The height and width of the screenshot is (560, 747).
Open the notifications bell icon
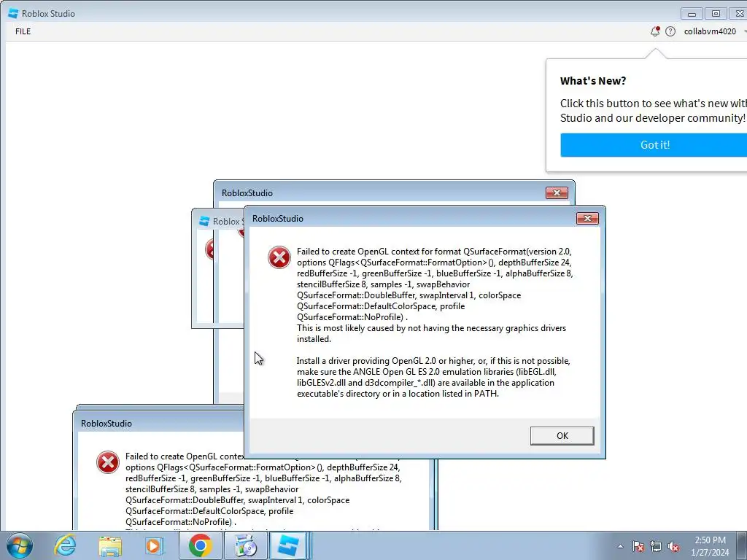pos(655,31)
